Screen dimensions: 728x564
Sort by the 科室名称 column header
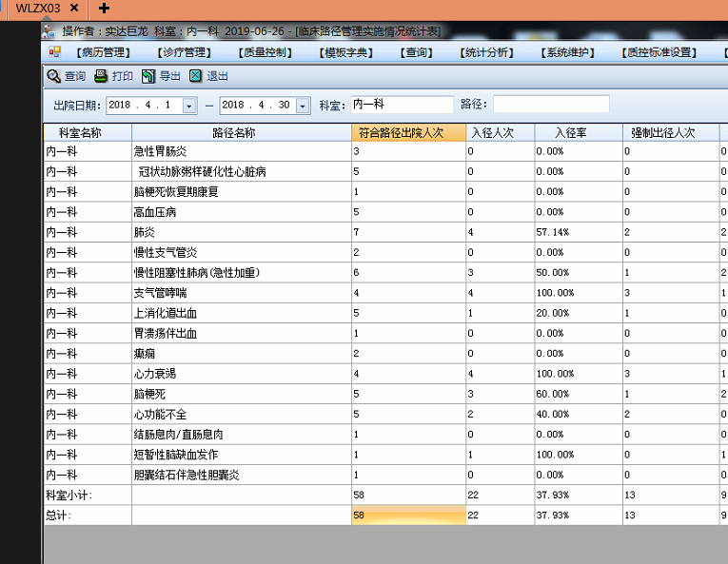[x=88, y=133]
